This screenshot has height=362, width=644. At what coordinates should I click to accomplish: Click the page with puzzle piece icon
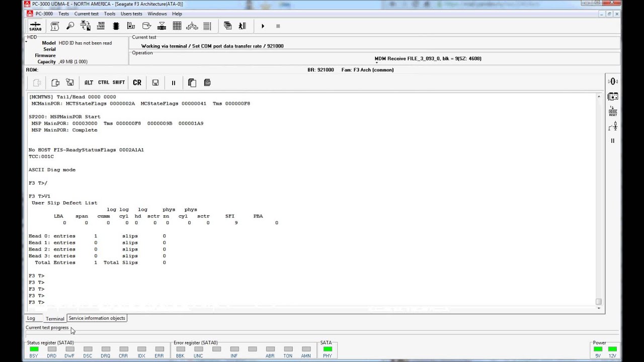pyautogui.click(x=55, y=82)
